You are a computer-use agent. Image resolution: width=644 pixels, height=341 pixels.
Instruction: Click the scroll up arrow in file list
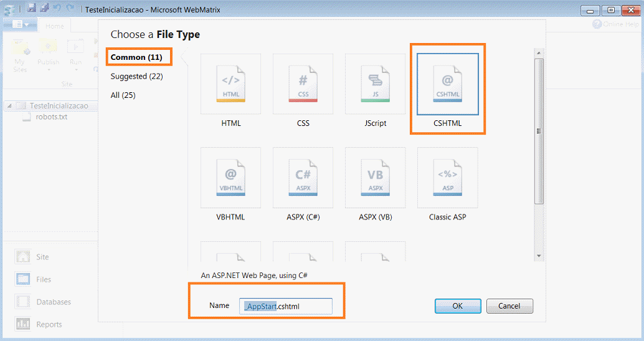539,53
